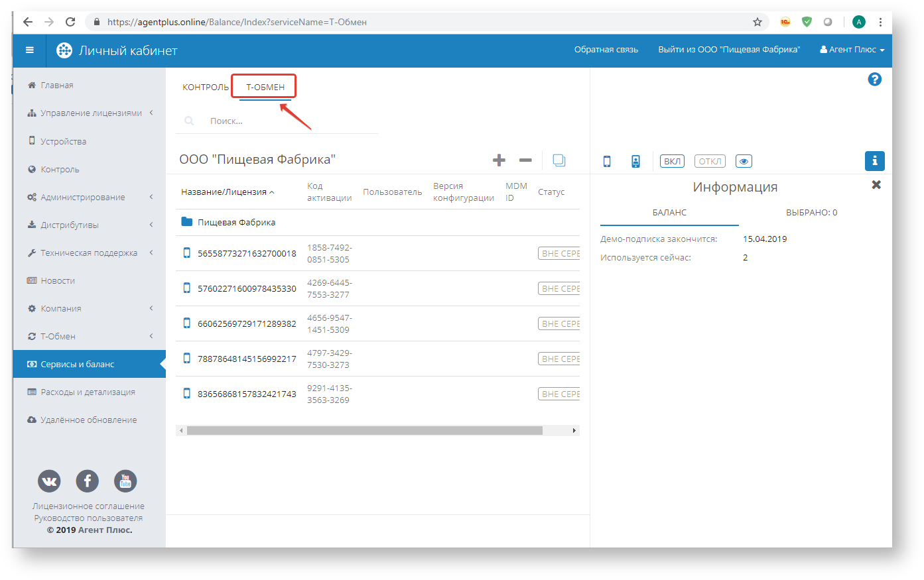
Task: Click the ОТКЛ disable button
Action: pyautogui.click(x=710, y=161)
